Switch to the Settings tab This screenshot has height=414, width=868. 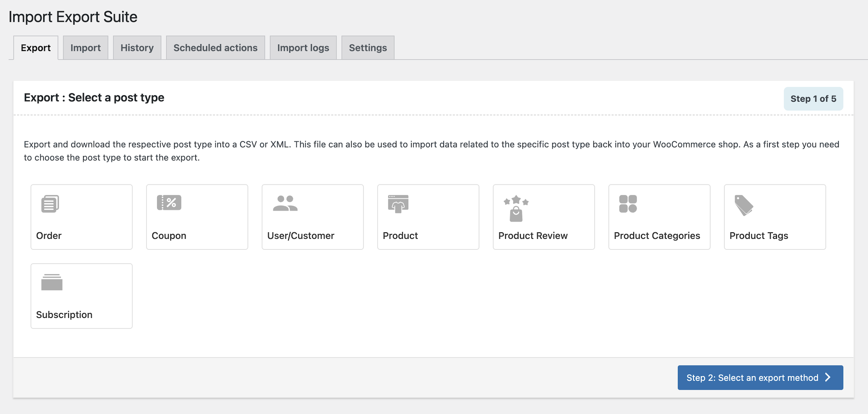coord(368,48)
